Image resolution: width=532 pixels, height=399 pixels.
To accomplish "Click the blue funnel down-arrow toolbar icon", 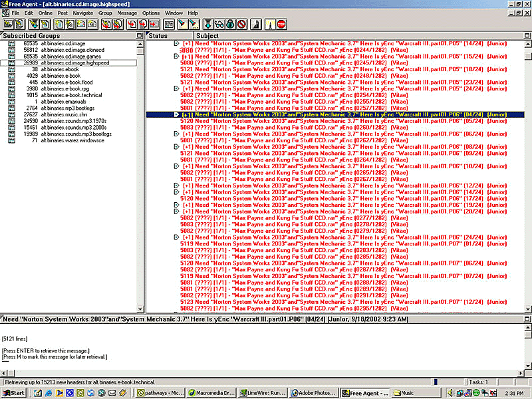I will (x=207, y=24).
